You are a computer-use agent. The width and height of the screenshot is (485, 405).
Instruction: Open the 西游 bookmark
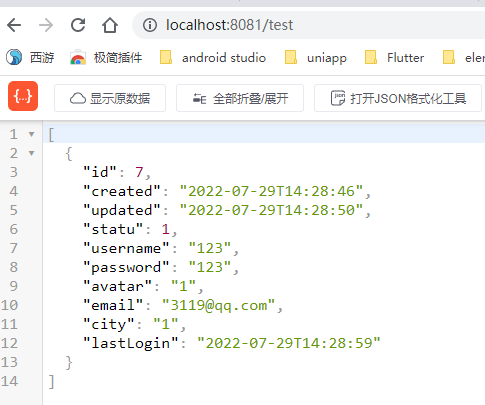pos(30,58)
